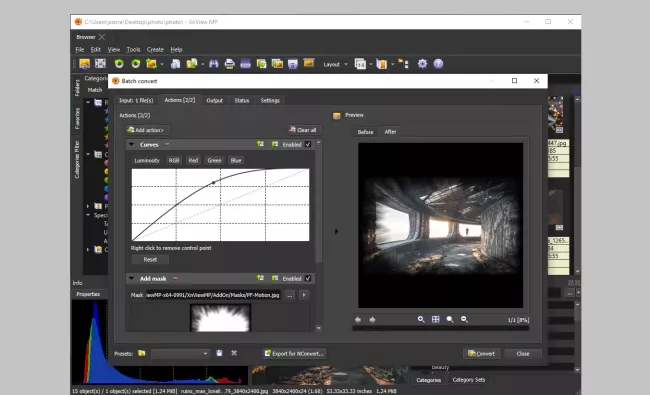This screenshot has width=650, height=395.
Task: Click the preview zoom in magnifier
Action: [x=421, y=319]
